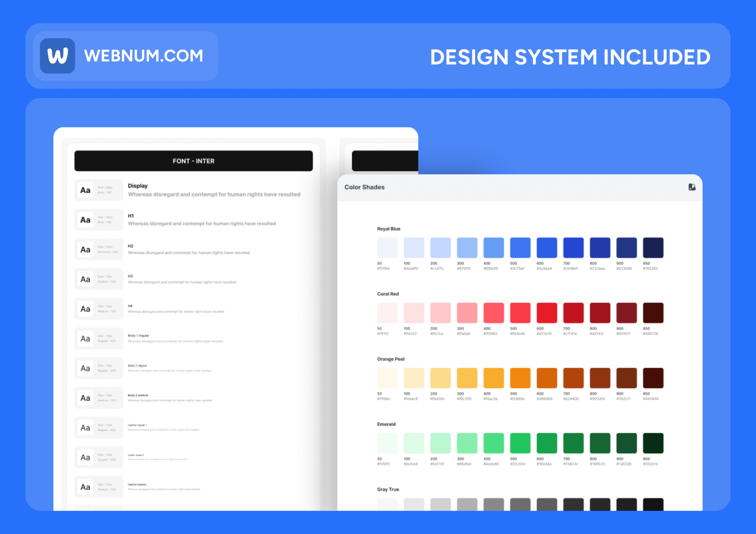Select the darkest Coral Red 950 swatch
The width and height of the screenshot is (756, 534).
point(653,313)
